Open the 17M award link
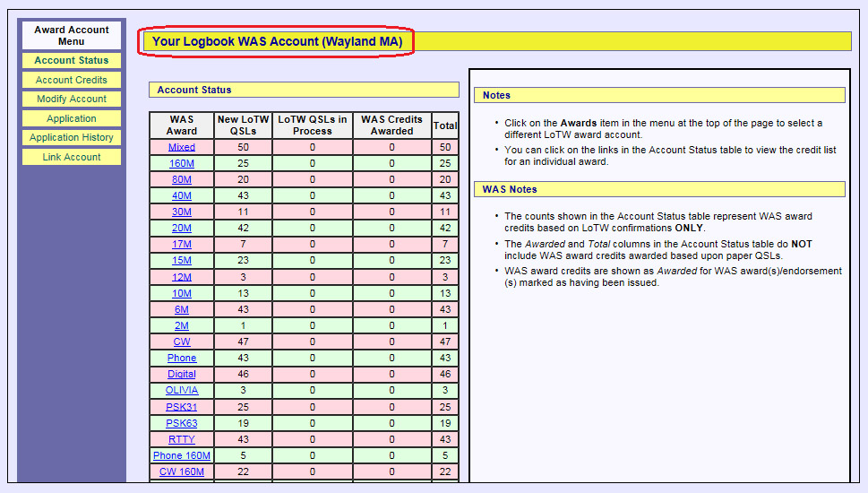The width and height of the screenshot is (868, 493). 182,244
